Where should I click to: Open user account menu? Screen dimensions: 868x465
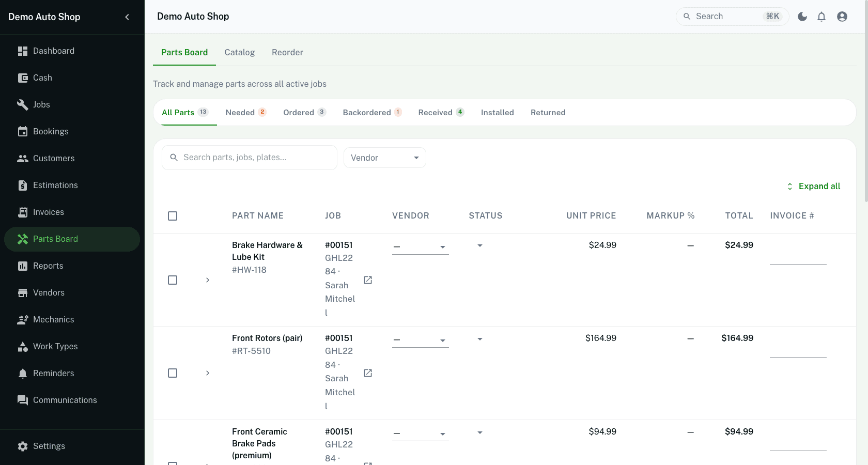(x=842, y=17)
